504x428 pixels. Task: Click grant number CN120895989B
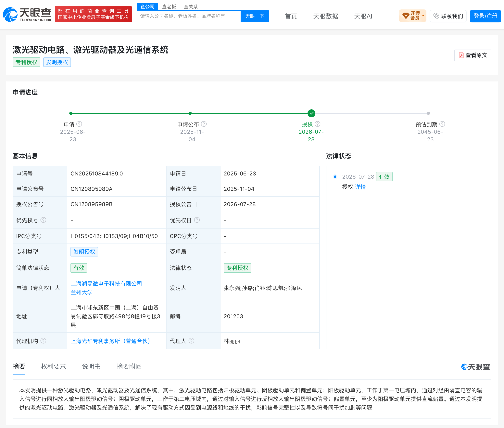pyautogui.click(x=91, y=204)
